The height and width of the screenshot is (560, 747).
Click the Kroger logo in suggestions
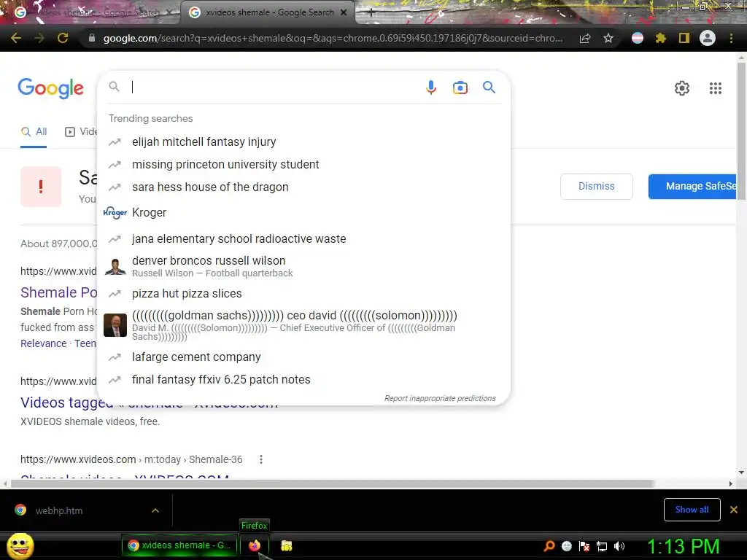pos(115,212)
